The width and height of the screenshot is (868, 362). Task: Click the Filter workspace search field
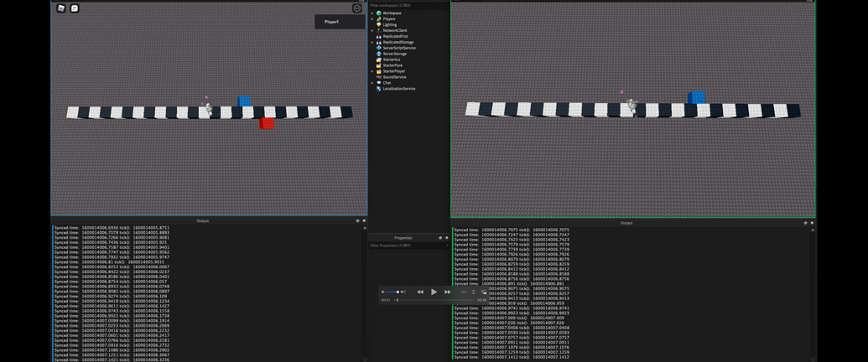[x=408, y=5]
